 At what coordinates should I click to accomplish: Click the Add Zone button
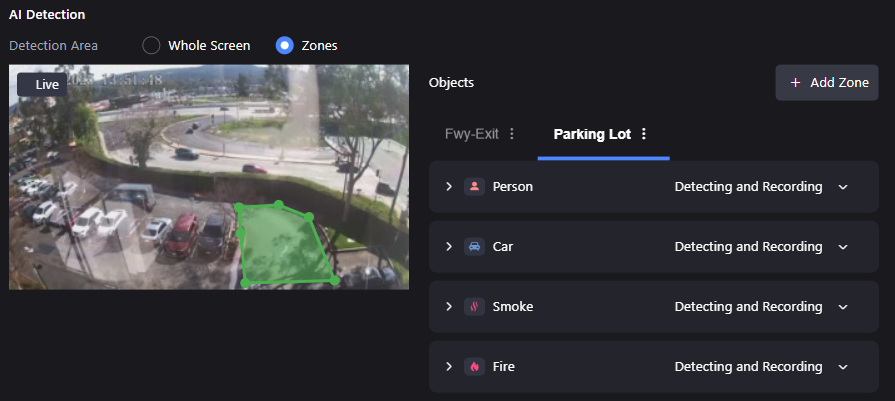(x=827, y=83)
